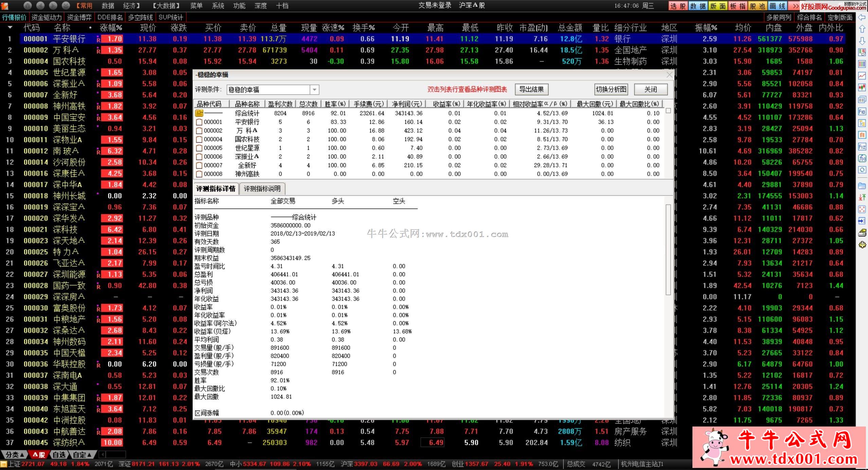Screen dimensions: 868x470
Task: Click the 版面 toolbar button
Action: 717,6
